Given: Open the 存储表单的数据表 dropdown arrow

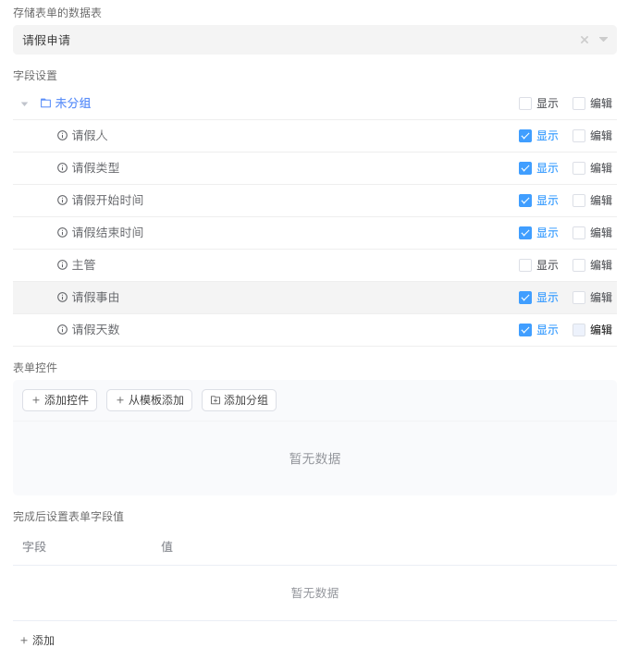Looking at the screenshot, I should tap(603, 40).
